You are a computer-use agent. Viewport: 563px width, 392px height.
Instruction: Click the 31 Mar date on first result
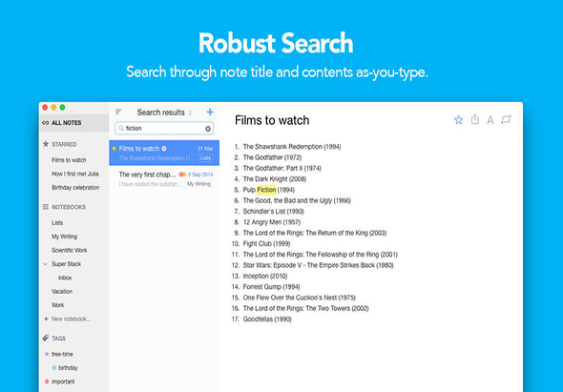click(x=205, y=149)
